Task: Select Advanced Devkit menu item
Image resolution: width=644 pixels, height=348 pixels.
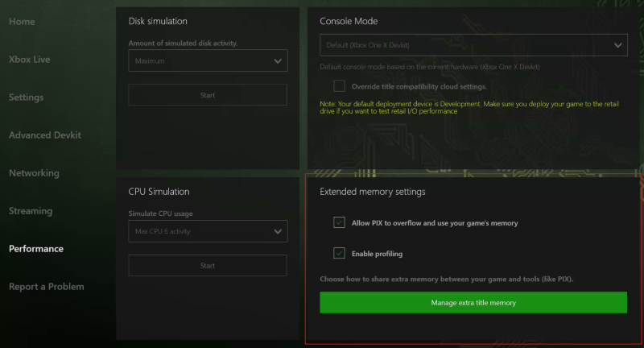Action: click(45, 135)
